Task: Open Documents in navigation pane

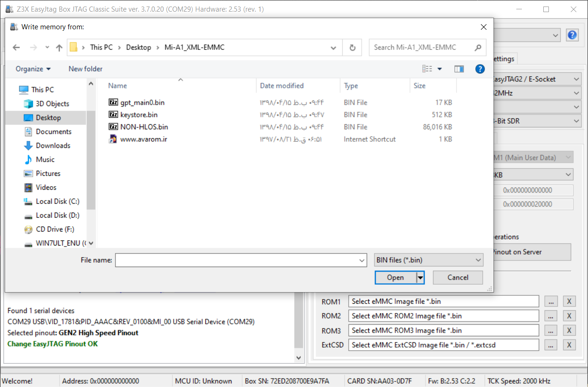Action: coord(54,132)
